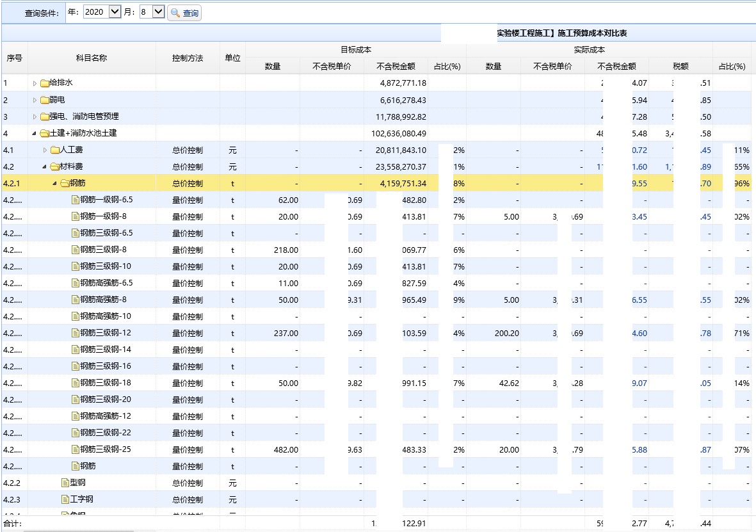Click the document icon beside 钢筋高强筋-10
756x532 pixels.
[75, 316]
